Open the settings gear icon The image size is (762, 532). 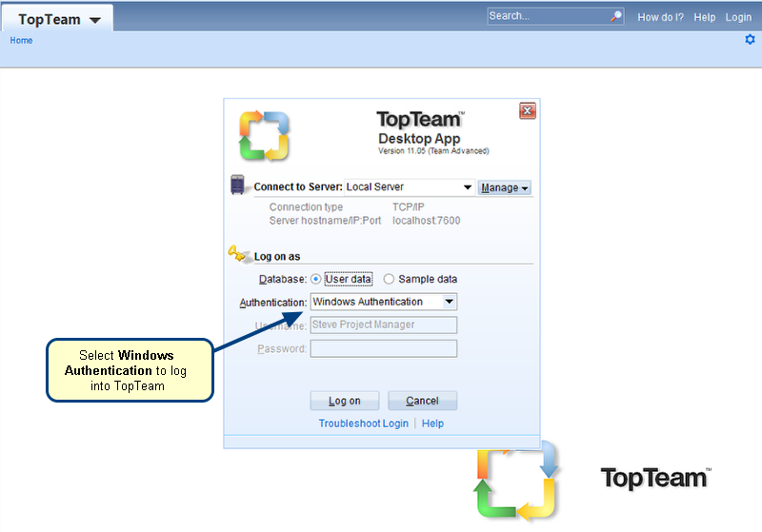tap(750, 40)
